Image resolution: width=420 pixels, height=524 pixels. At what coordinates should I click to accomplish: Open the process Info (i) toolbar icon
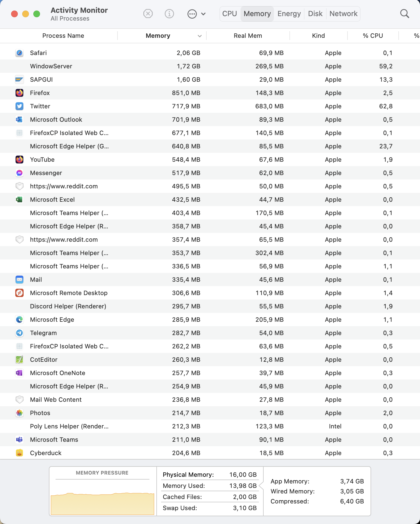pyautogui.click(x=169, y=14)
